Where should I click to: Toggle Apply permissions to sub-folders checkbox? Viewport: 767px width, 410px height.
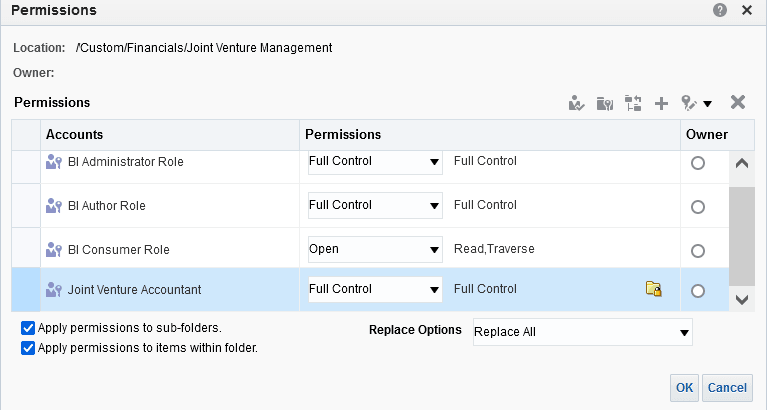[x=28, y=328]
